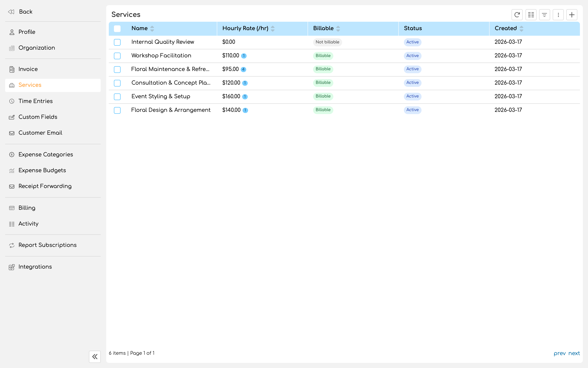Open the vertical three-dots more menu

(x=558, y=15)
